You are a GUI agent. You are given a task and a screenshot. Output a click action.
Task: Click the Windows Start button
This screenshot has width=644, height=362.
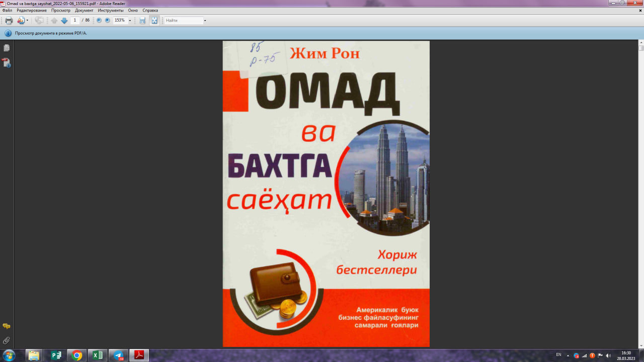tap(9, 355)
